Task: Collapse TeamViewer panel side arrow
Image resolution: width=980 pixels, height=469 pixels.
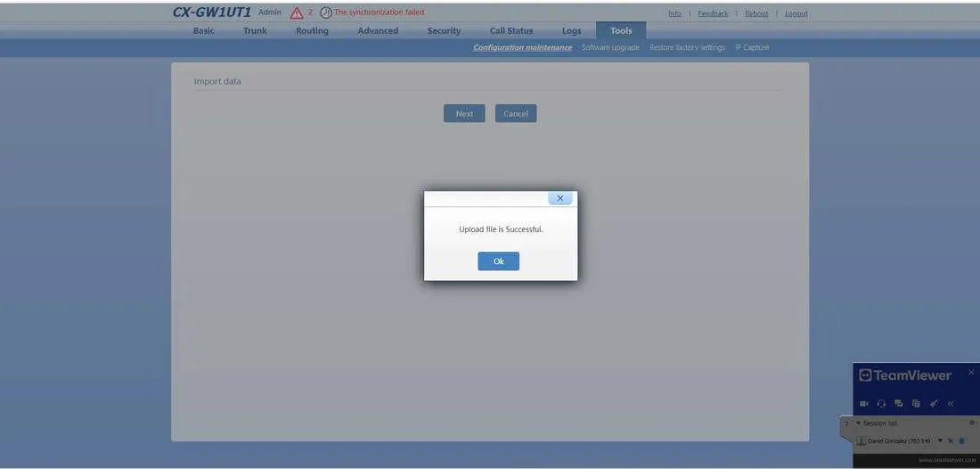Action: pyautogui.click(x=846, y=424)
